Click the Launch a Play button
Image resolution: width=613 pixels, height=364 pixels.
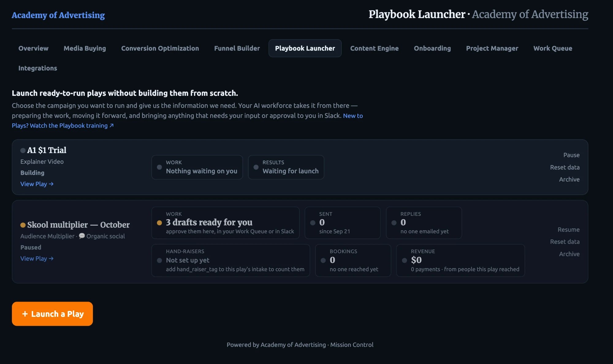coord(52,314)
